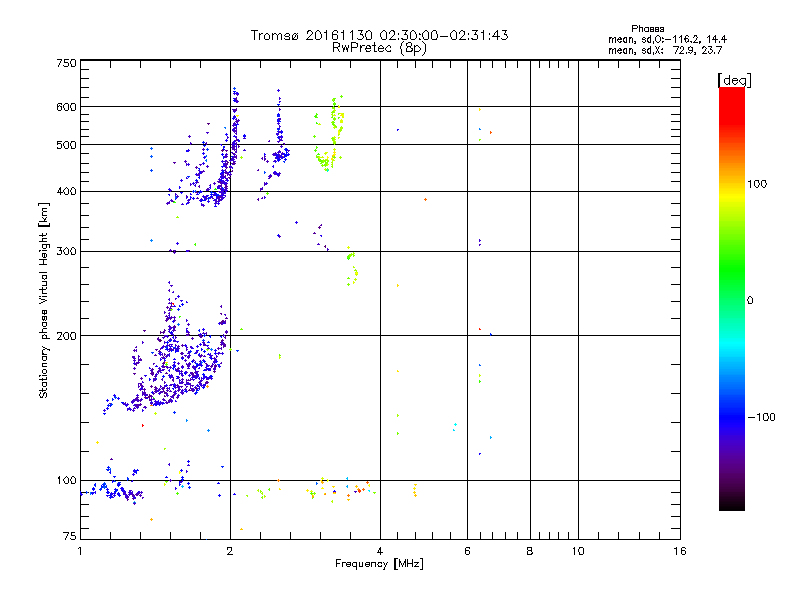Click the '400' y-axis tick label
Viewport: 800px width, 600px height.
pos(66,191)
